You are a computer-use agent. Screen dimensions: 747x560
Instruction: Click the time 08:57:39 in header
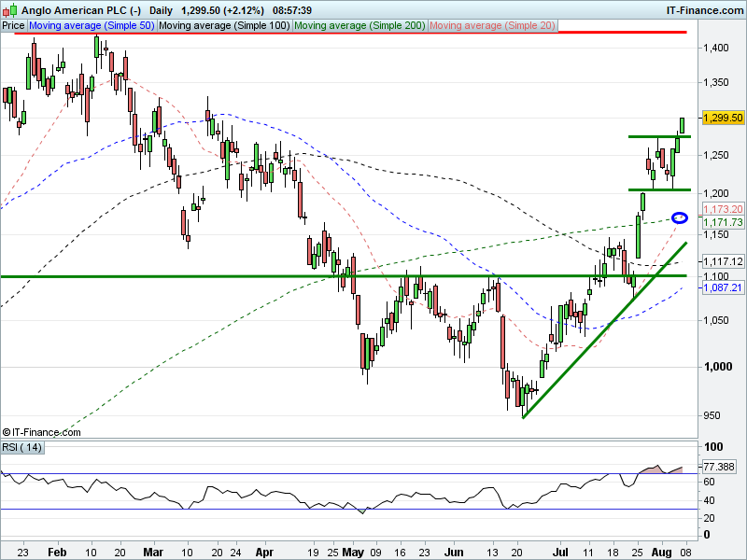point(292,10)
